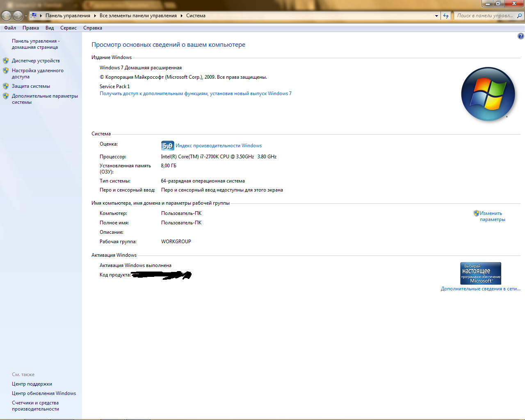The image size is (525, 420).
Task: Click the Refresh button next to address bar
Action: click(x=446, y=16)
